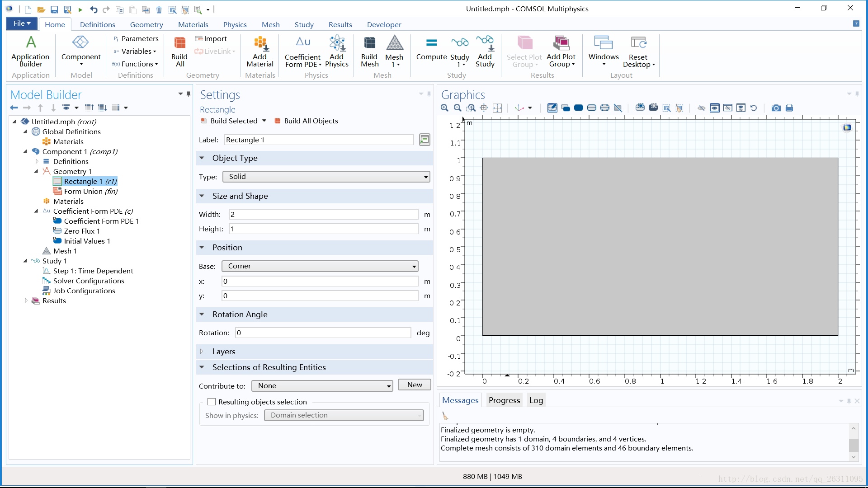Open the Log tab
Screen dimensions: 868x488
[x=536, y=400]
